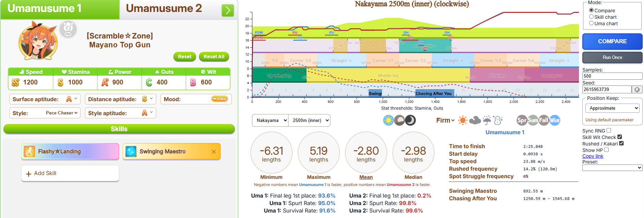The image size is (644, 218).
Task: Click the Copy link hyperlink
Action: pyautogui.click(x=593, y=156)
